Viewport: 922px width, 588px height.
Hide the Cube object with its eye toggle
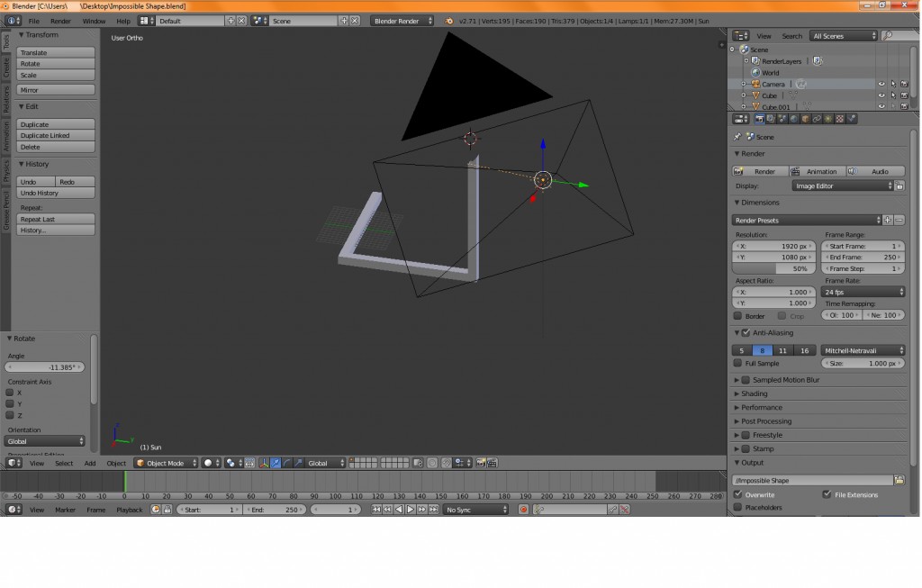881,95
